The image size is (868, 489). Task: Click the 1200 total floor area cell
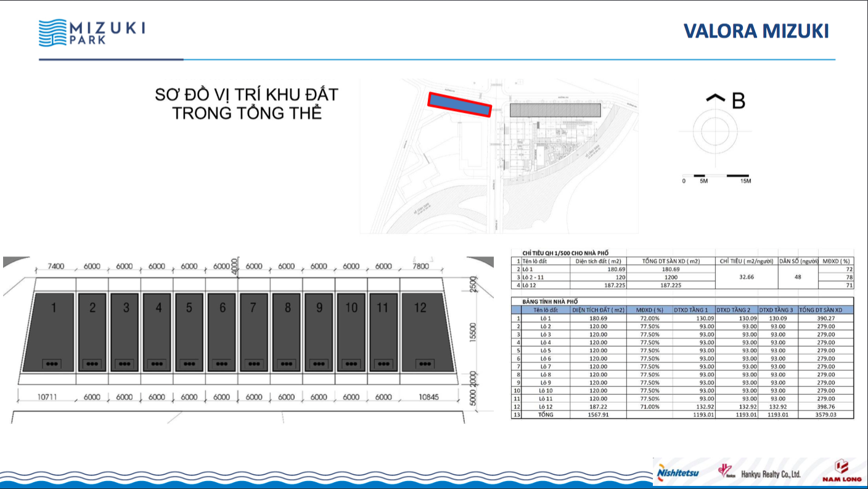672,277
